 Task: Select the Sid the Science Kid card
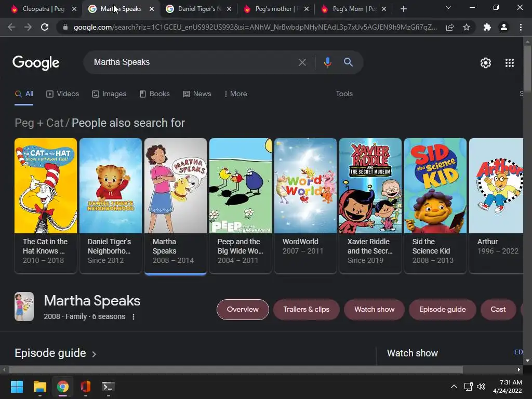pos(435,205)
